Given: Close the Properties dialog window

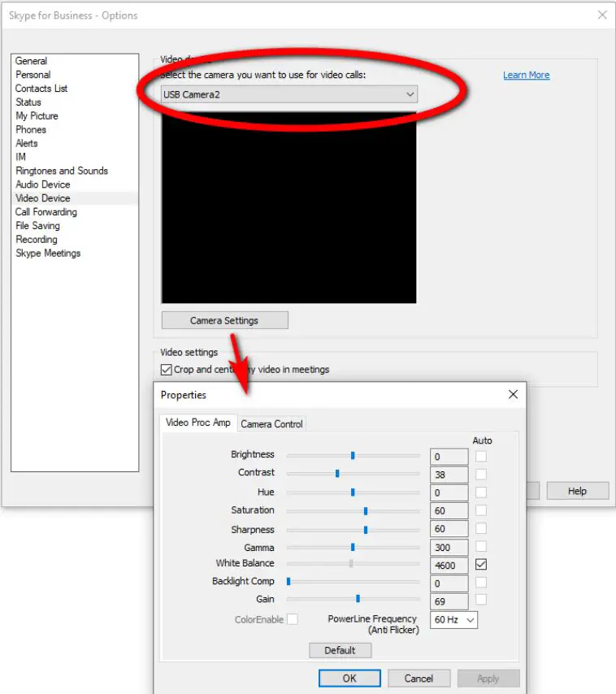Looking at the screenshot, I should (513, 394).
